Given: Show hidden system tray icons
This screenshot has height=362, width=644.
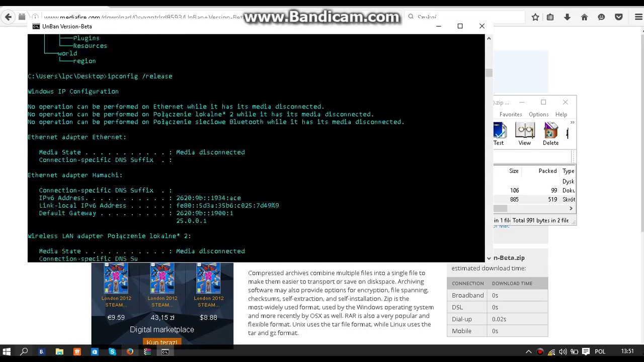Looking at the screenshot, I should point(528,352).
